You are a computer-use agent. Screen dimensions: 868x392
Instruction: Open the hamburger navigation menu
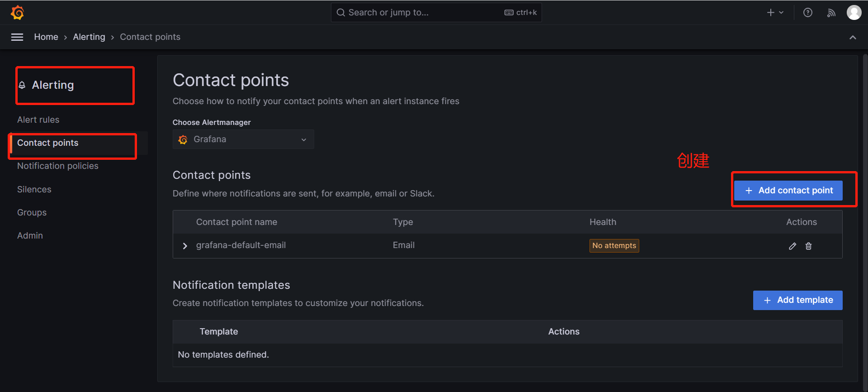point(17,37)
